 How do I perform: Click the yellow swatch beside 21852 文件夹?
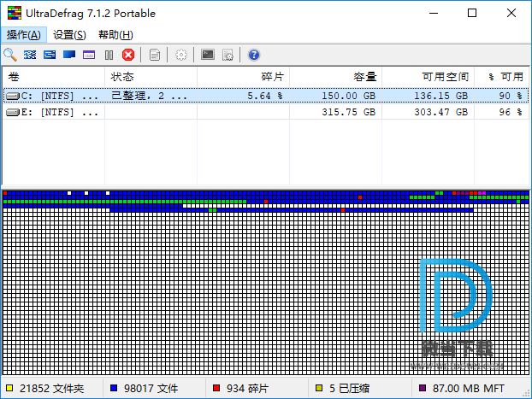pyautogui.click(x=9, y=388)
